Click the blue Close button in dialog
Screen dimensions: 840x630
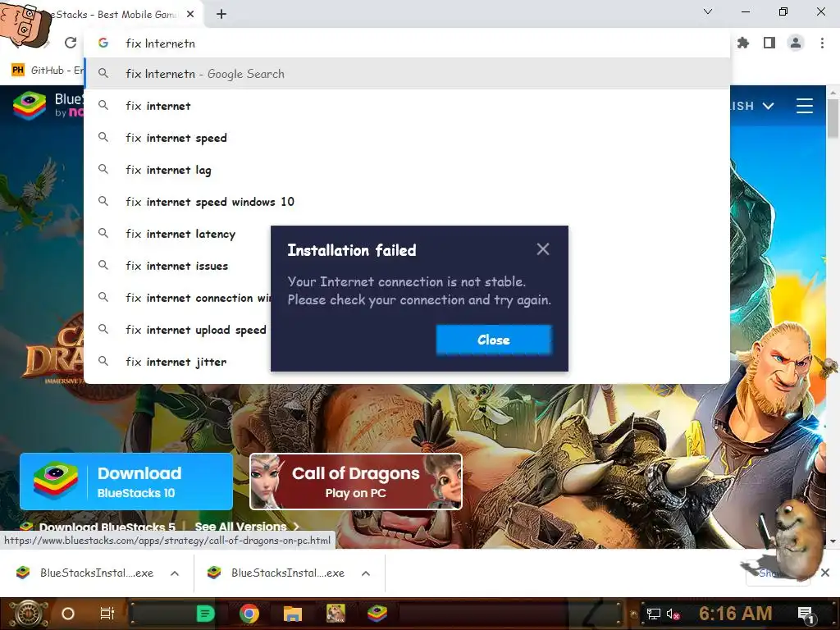coord(493,340)
